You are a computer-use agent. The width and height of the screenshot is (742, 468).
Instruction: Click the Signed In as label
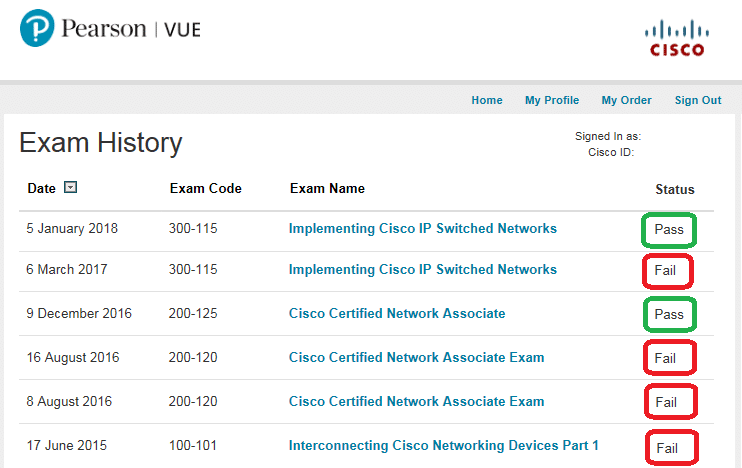[x=608, y=136]
